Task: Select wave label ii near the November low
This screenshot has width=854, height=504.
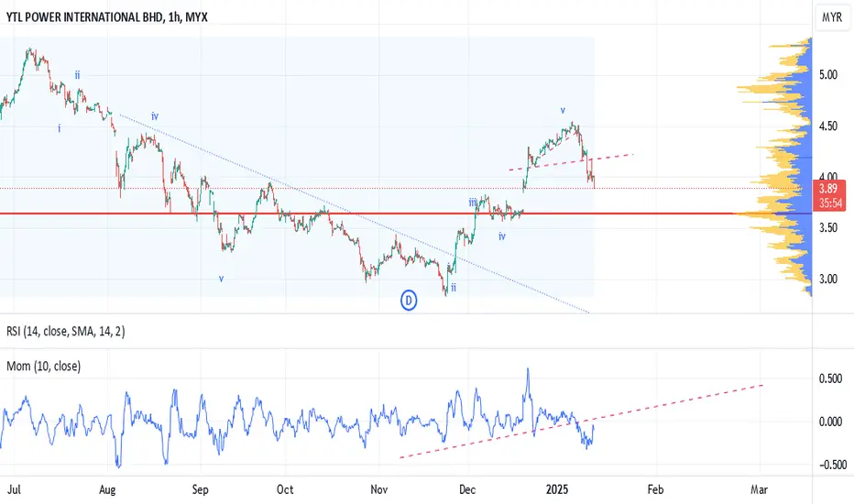Action: 454,288
